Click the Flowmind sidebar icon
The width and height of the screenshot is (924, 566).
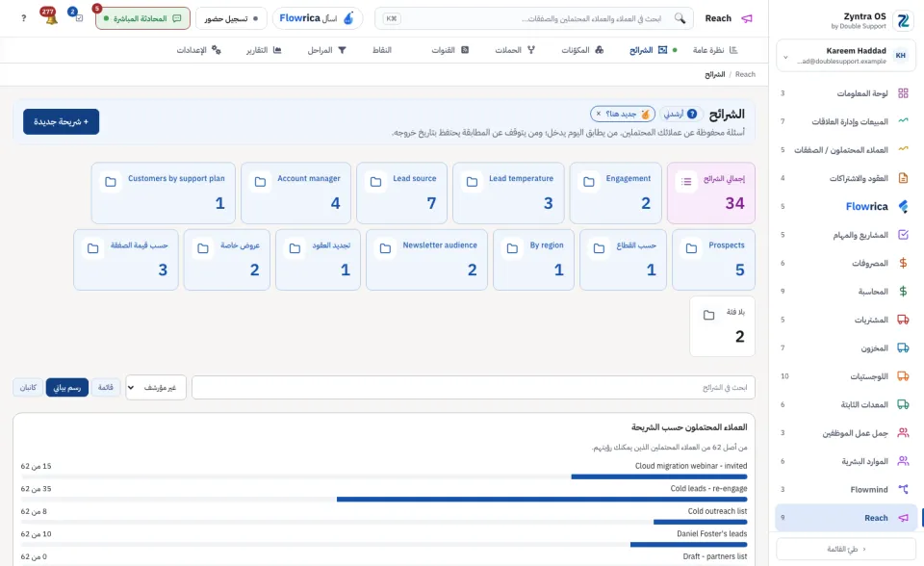point(903,489)
